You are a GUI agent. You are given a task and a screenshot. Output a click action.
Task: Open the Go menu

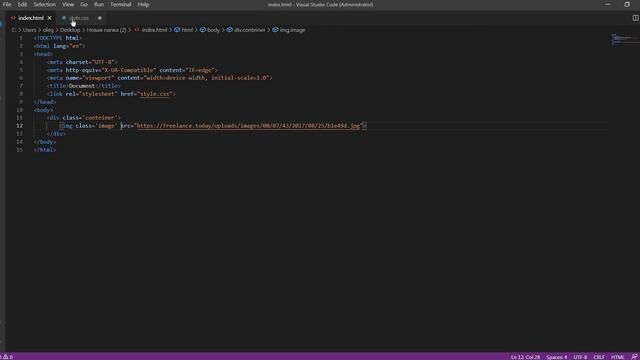coord(84,4)
